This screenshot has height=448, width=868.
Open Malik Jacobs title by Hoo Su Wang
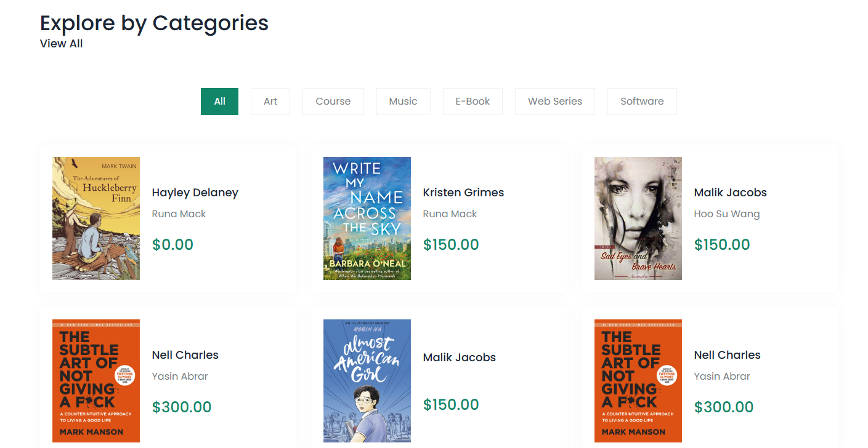click(730, 193)
